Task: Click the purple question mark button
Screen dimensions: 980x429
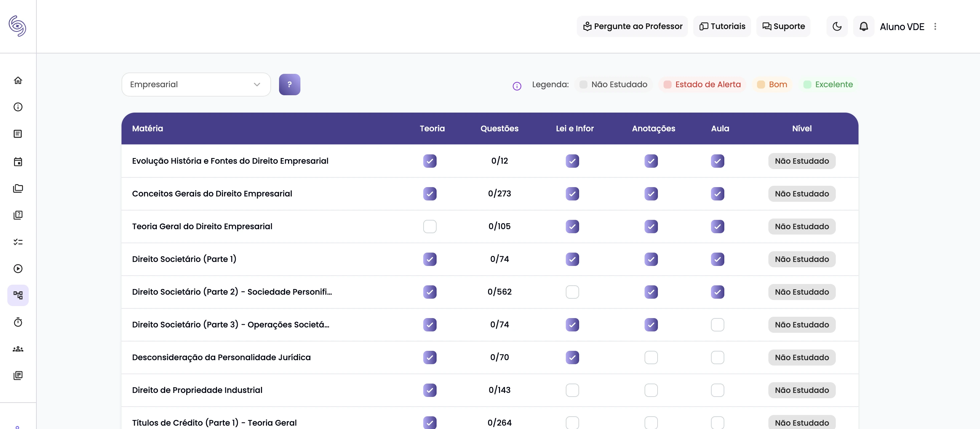Action: click(289, 85)
